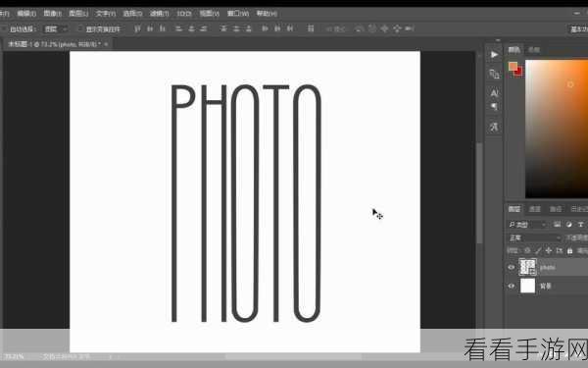Open the 编辑 (Edit) menu
Image resolution: width=588 pixels, height=368 pixels.
pyautogui.click(x=26, y=14)
